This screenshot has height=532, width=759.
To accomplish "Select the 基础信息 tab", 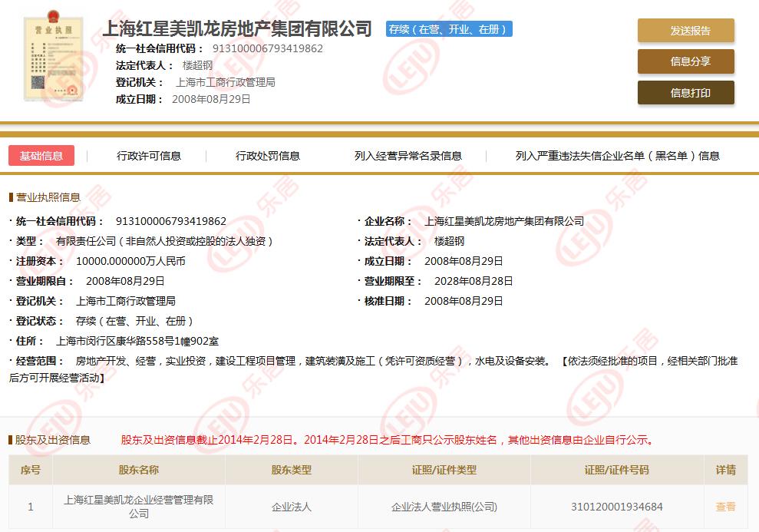I will pyautogui.click(x=41, y=156).
